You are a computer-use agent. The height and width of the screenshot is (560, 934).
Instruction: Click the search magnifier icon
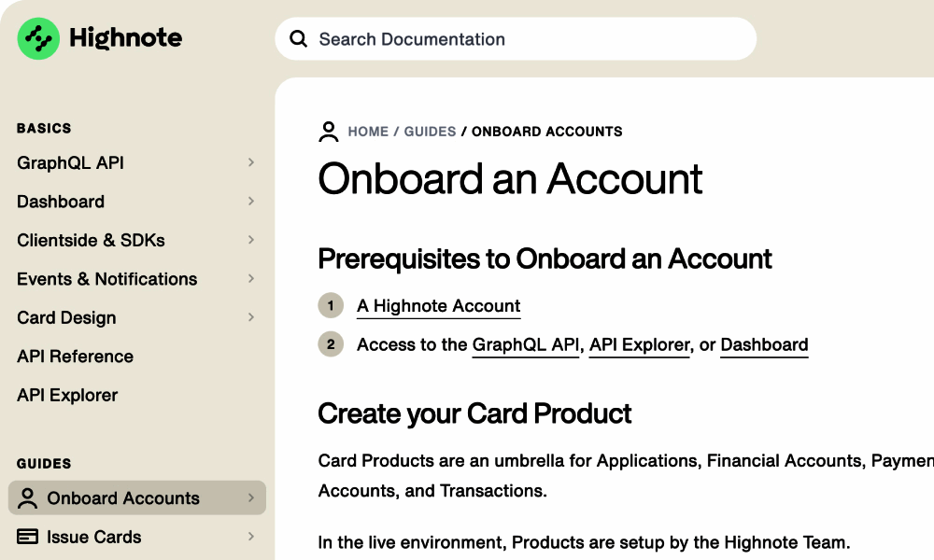point(299,39)
